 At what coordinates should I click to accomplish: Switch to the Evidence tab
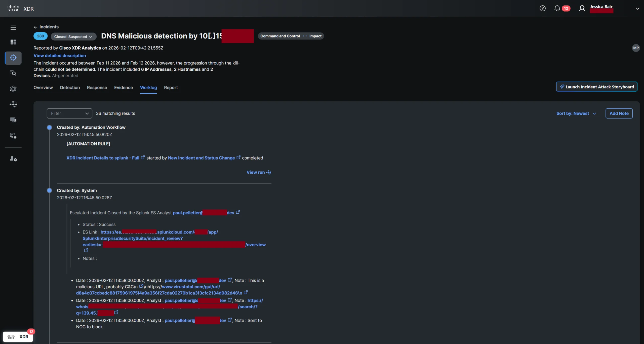[123, 88]
